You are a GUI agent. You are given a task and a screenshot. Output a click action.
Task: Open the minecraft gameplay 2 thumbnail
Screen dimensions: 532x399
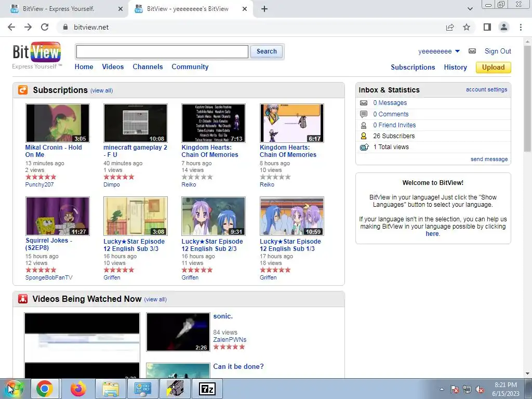[x=136, y=123]
